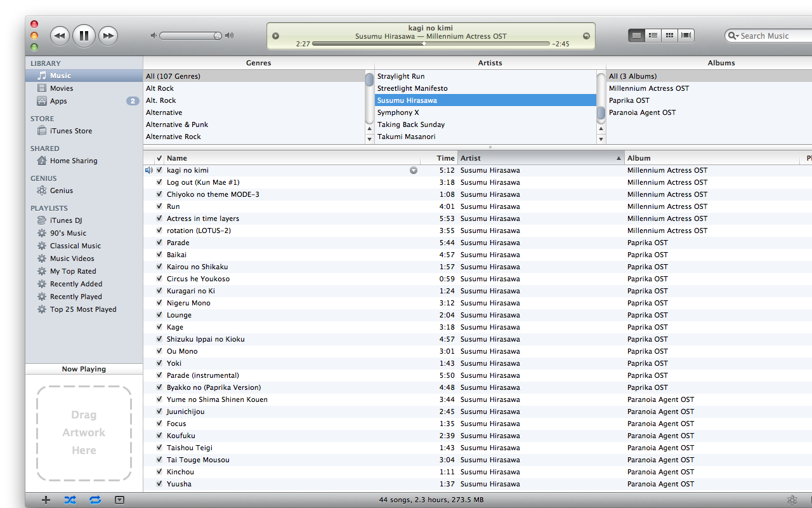This screenshot has height=508, width=812.
Task: Open Recently Added playlist
Action: point(84,284)
